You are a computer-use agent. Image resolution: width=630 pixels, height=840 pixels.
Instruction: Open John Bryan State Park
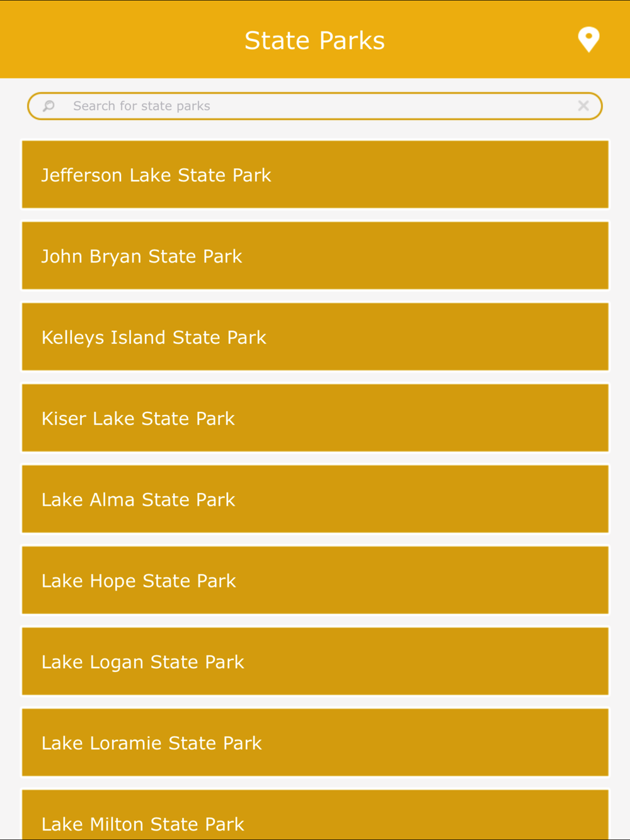[x=315, y=256]
